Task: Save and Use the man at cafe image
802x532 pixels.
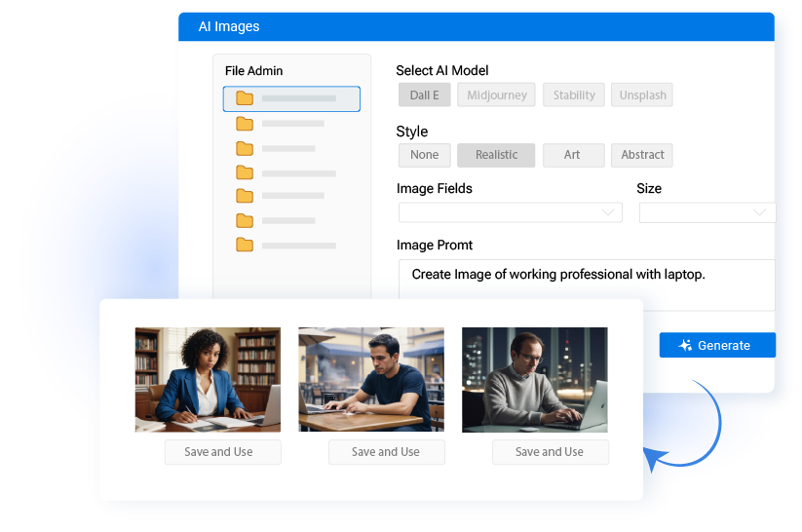Action: tap(386, 452)
